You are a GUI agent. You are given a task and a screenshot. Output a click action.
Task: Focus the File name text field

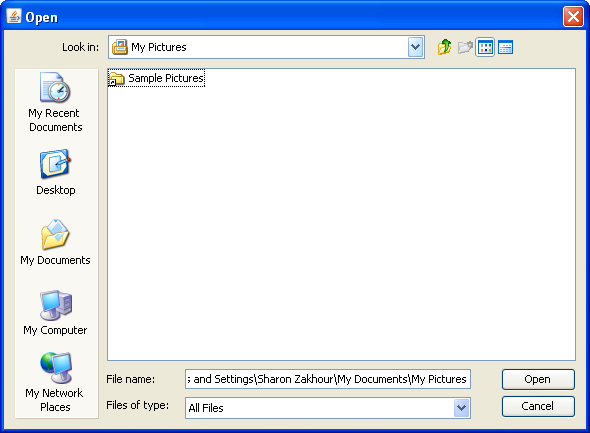(x=328, y=379)
